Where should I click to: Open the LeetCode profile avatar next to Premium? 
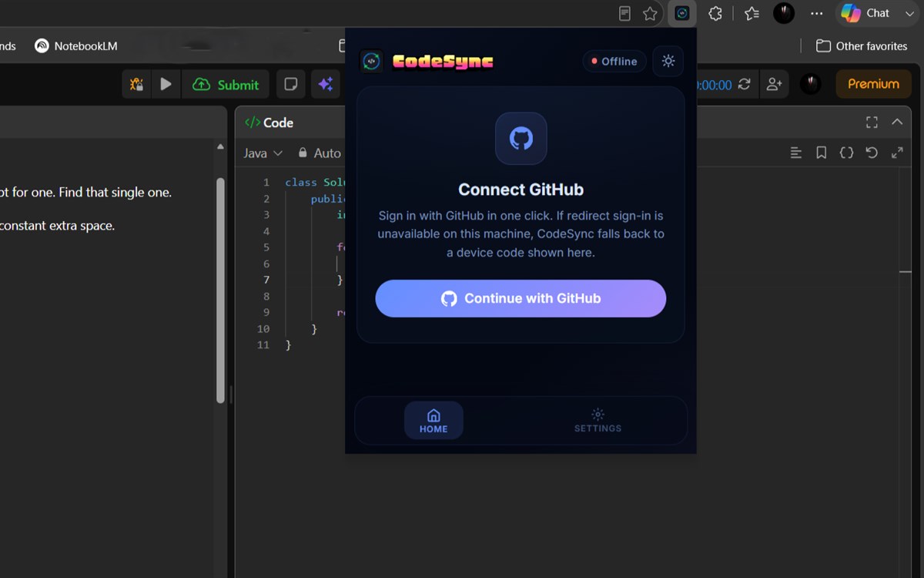point(810,84)
